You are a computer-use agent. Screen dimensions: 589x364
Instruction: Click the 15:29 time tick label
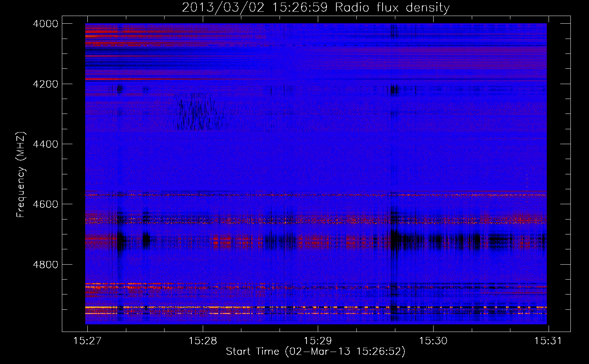tap(318, 341)
